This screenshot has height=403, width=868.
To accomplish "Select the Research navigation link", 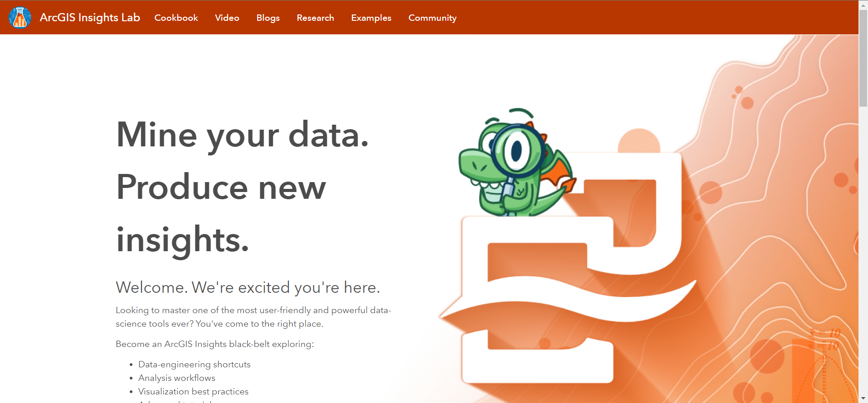I will click(x=316, y=18).
